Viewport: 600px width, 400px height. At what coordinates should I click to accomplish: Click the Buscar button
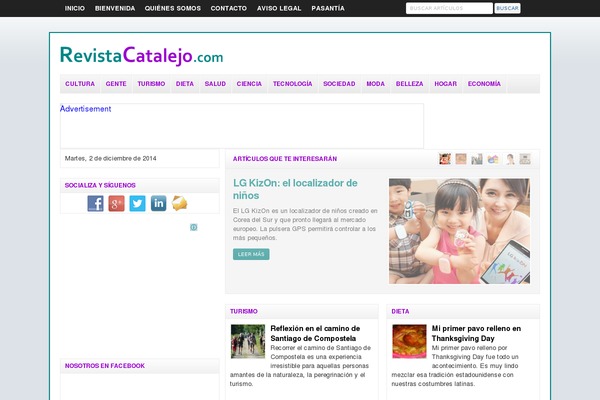coord(507,8)
